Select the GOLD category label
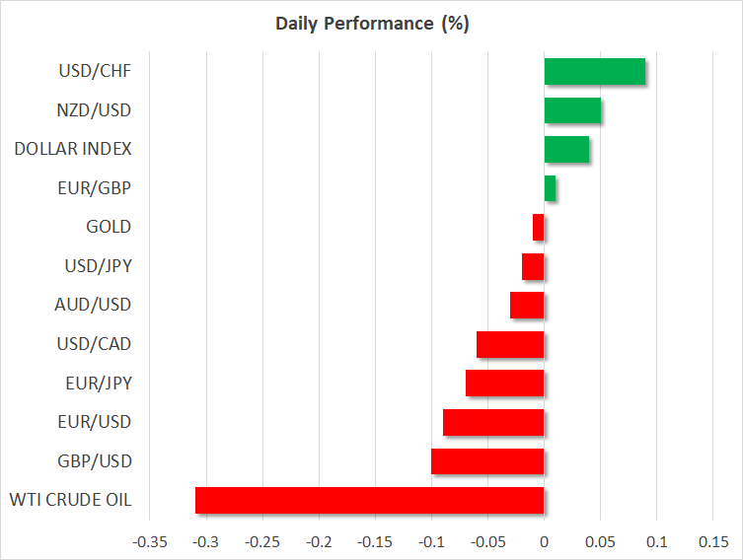743x560 pixels. [109, 227]
